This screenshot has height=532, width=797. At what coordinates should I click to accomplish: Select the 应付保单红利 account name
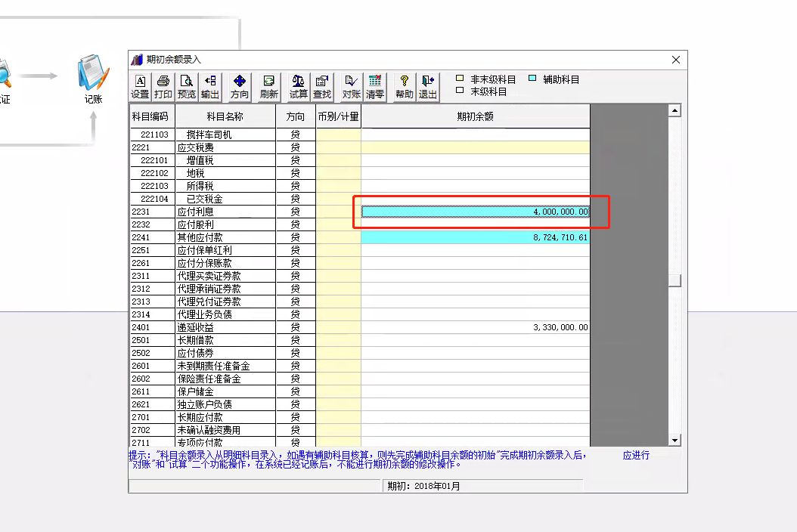point(204,250)
